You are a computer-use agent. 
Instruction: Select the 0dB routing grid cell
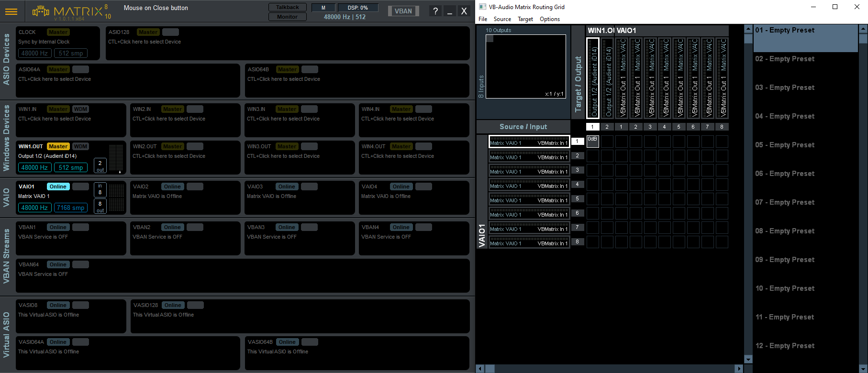click(593, 142)
